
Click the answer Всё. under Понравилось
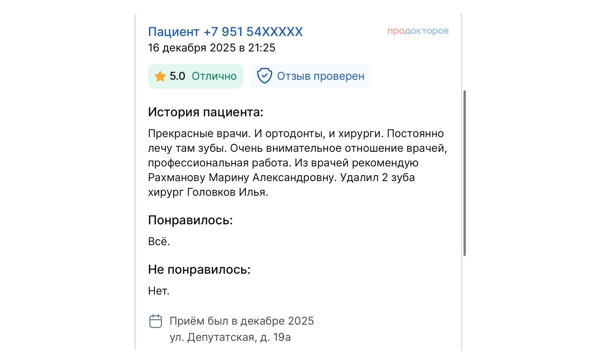[x=159, y=242]
